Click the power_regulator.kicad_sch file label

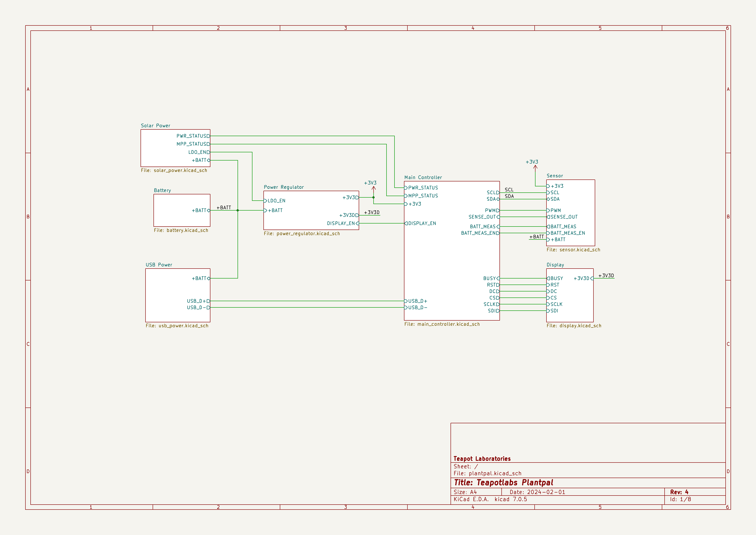click(302, 234)
